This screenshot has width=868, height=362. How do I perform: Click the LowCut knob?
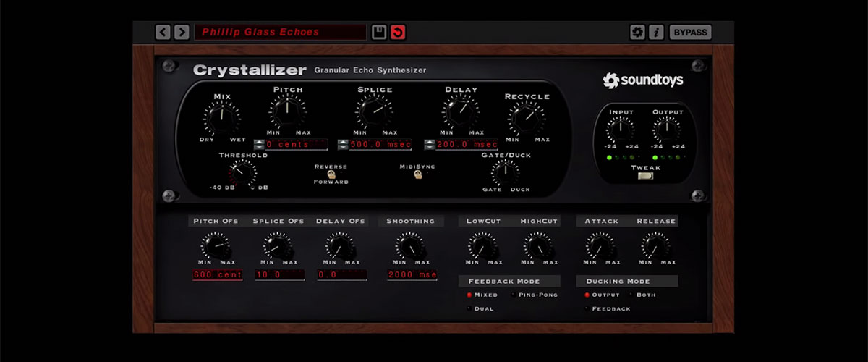click(482, 247)
